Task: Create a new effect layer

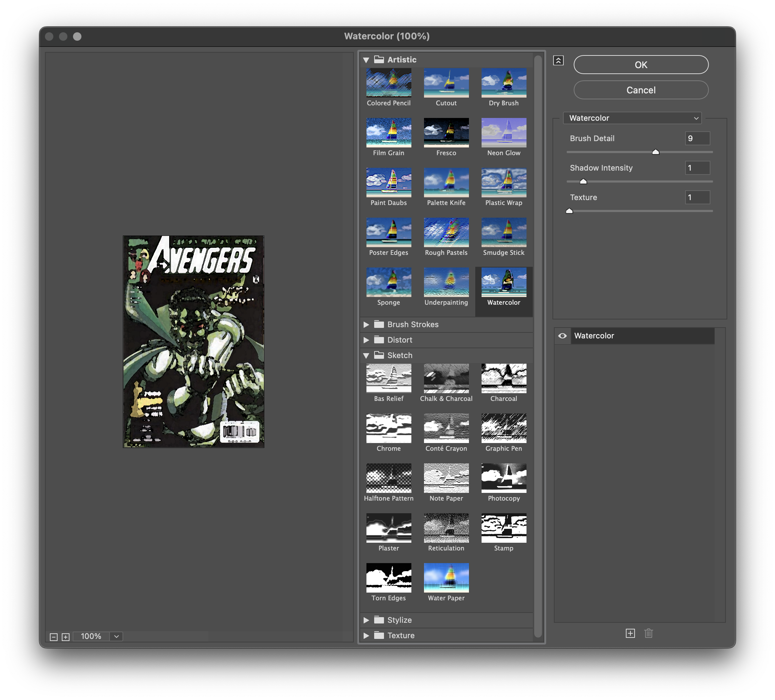Action: (x=630, y=634)
